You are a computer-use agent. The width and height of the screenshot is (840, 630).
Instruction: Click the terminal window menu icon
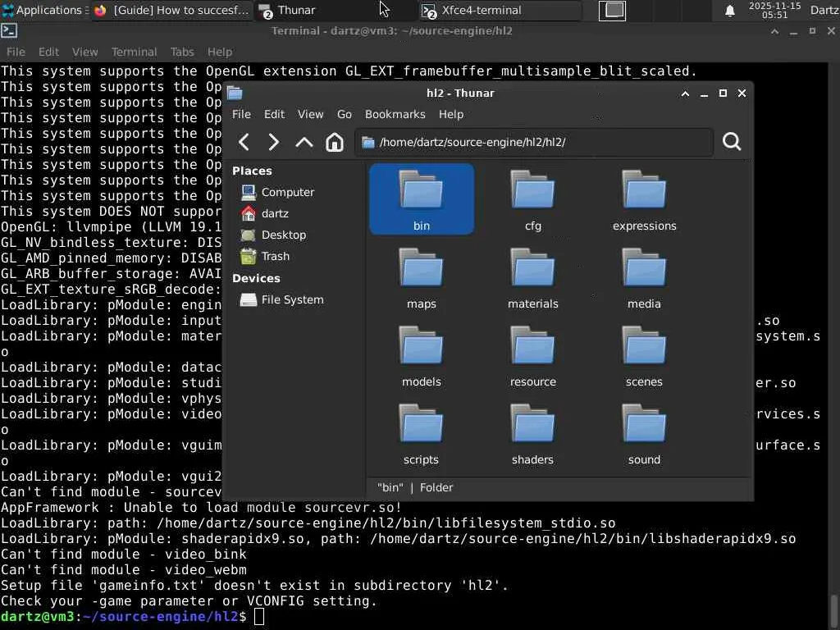tap(9, 30)
